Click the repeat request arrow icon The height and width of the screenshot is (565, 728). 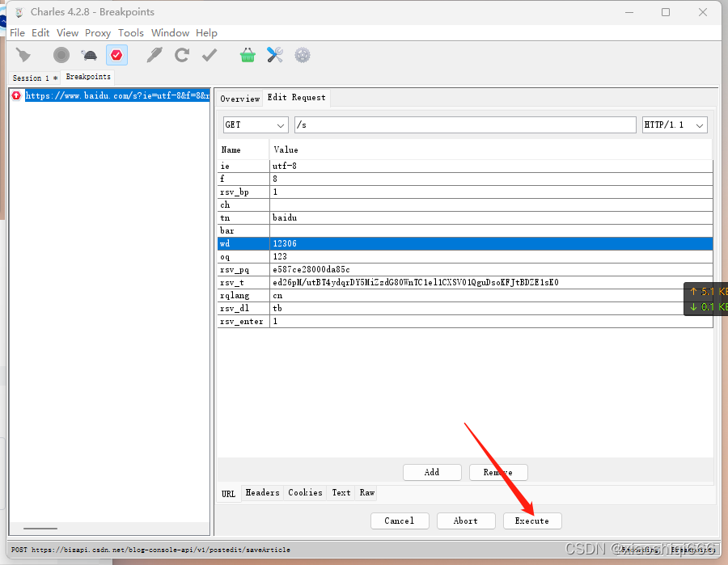pos(181,55)
